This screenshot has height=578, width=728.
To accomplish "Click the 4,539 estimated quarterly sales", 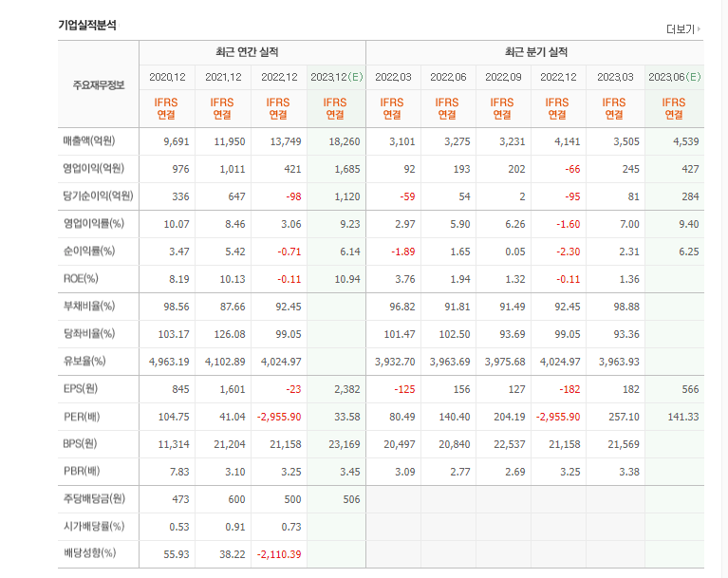I will click(685, 141).
